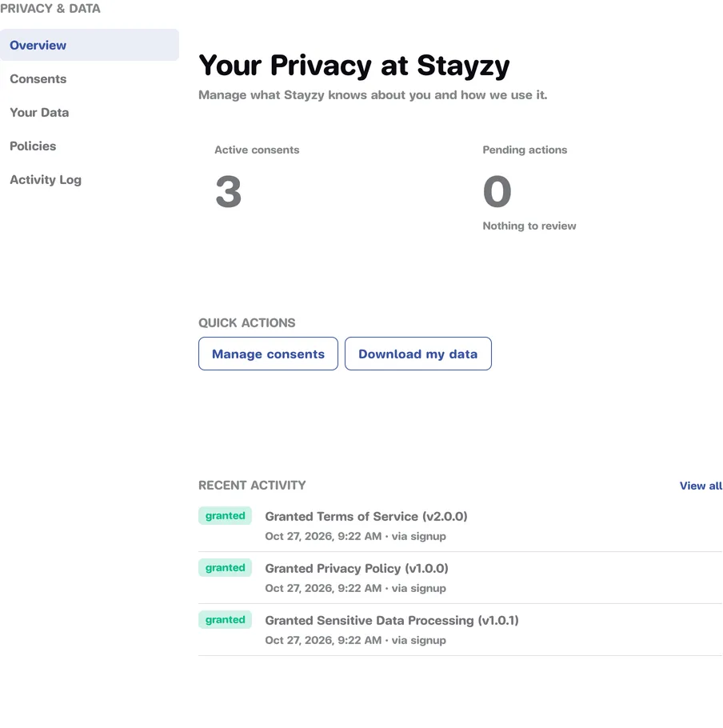Click granted badge beside Privacy Policy
Viewport: 723px width, 728px height.
coord(225,568)
